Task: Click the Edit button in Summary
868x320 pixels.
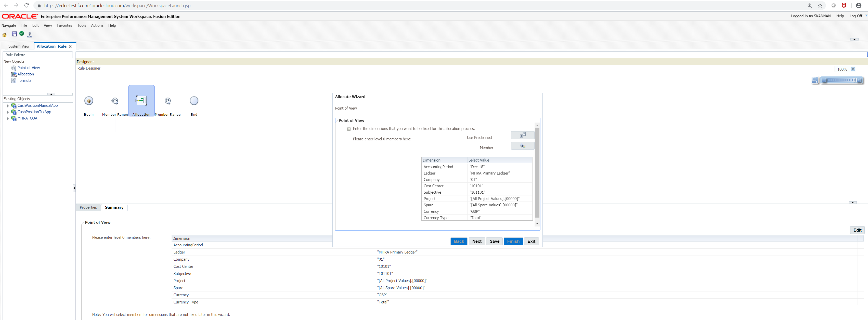Action: [x=857, y=230]
